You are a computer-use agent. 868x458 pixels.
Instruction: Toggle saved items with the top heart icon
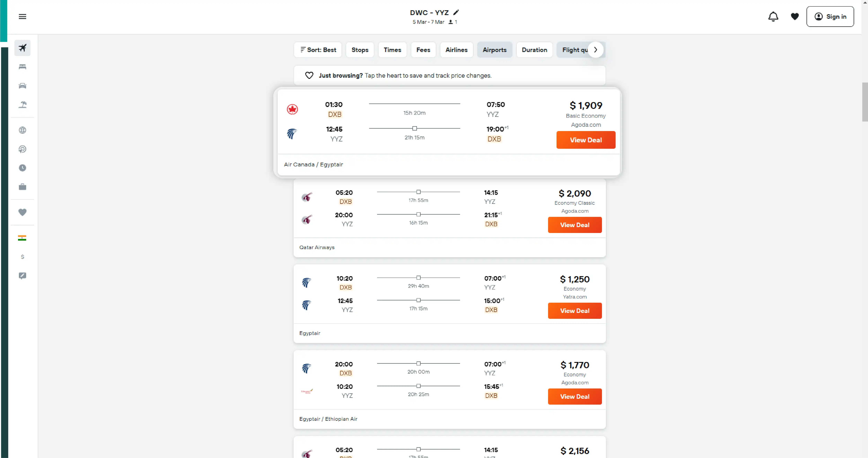coord(795,16)
